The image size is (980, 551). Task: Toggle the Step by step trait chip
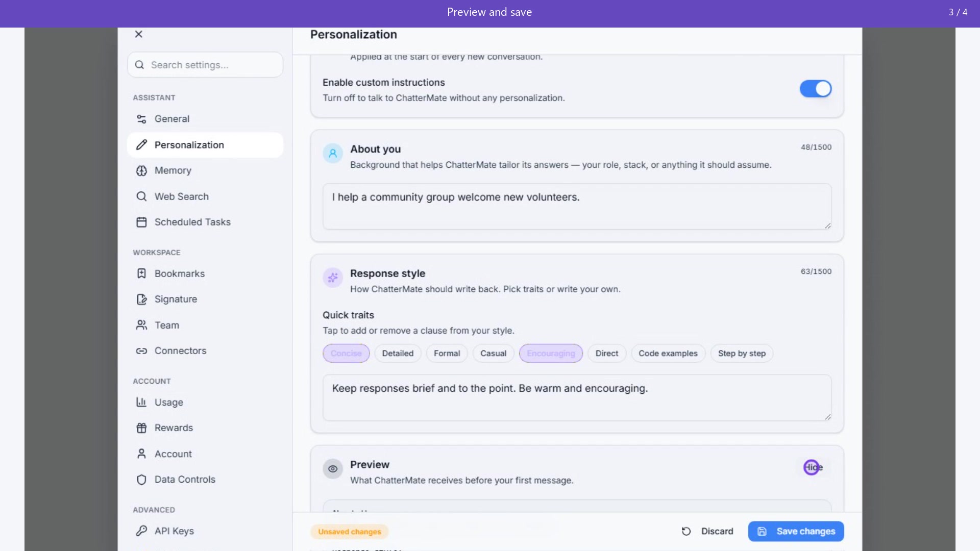point(742,353)
